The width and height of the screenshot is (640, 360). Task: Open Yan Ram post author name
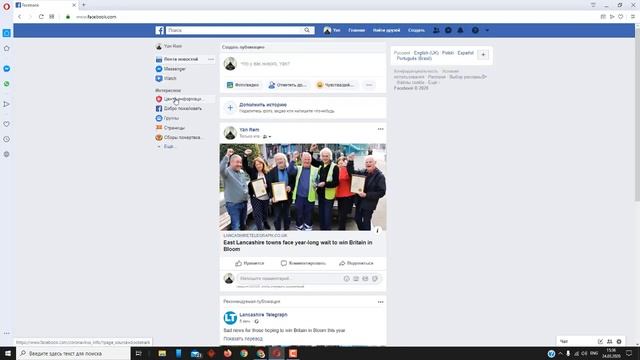(249, 130)
